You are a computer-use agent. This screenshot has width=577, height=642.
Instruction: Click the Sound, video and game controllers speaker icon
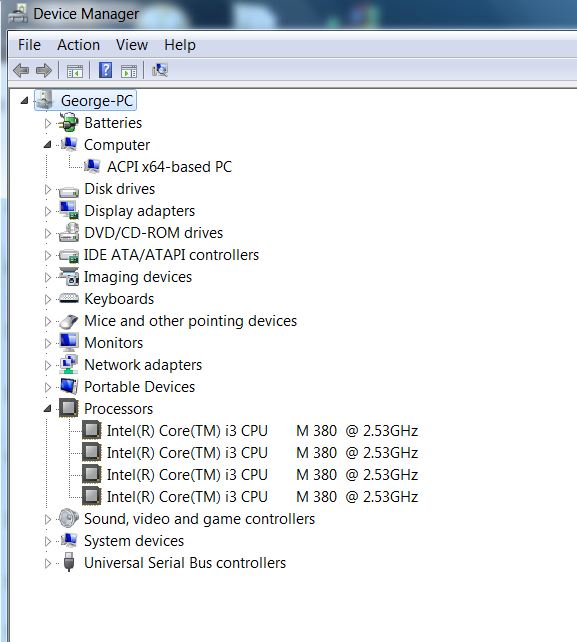[68, 518]
